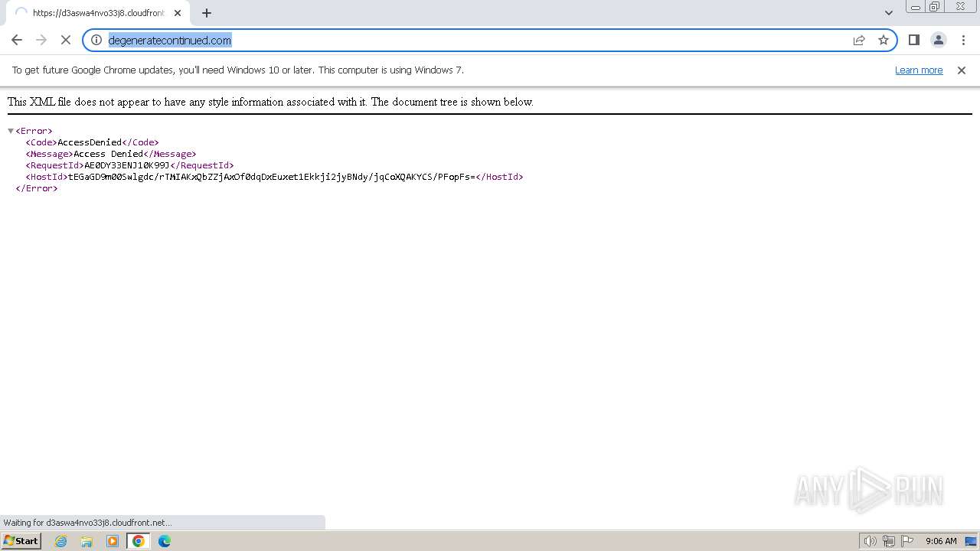Open the side panel icon
The image size is (980, 551).
[x=913, y=40]
